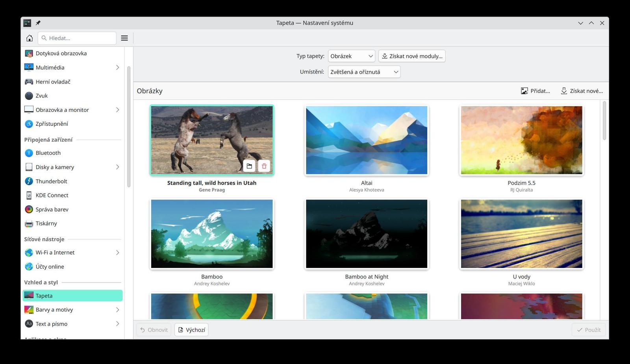Screen dimensions: 630x364
Task: Select the Altai wallpaper thumbnail
Action: click(x=366, y=140)
